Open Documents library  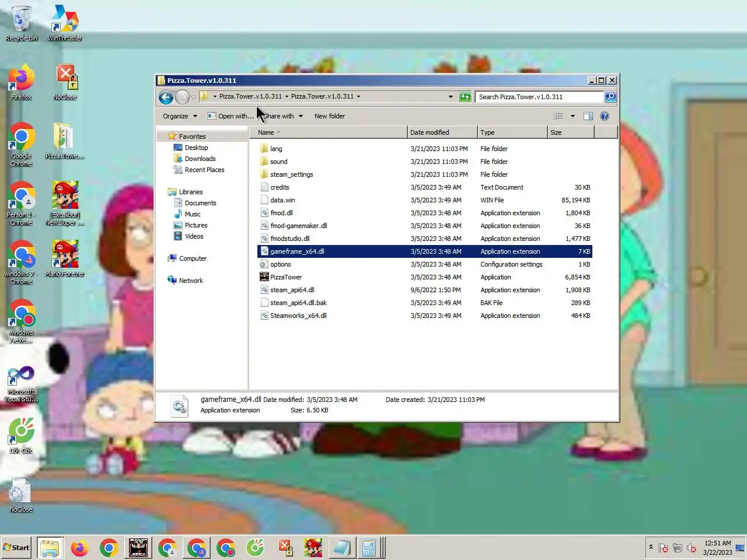[x=200, y=203]
